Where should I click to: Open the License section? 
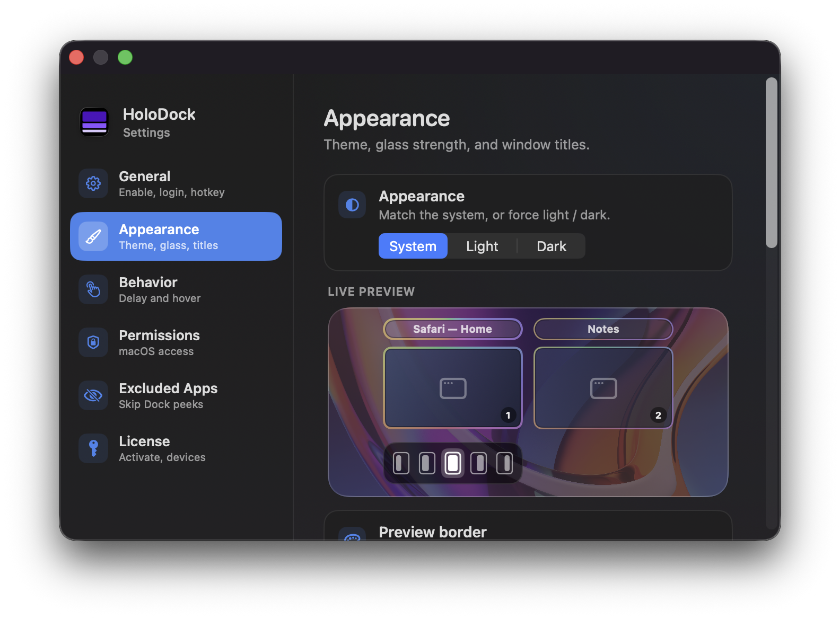tap(176, 448)
